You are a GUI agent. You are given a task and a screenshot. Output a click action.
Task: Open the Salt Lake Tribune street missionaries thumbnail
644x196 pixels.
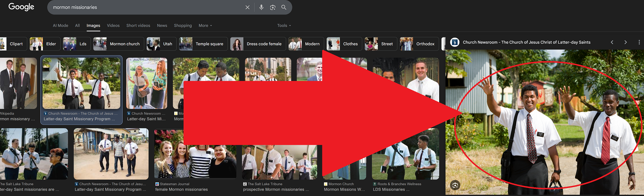34,154
